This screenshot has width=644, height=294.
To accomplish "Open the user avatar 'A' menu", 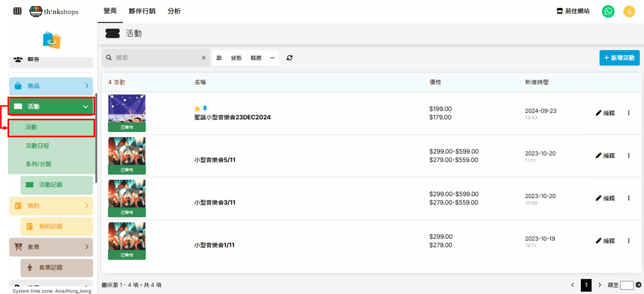I will click(629, 12).
